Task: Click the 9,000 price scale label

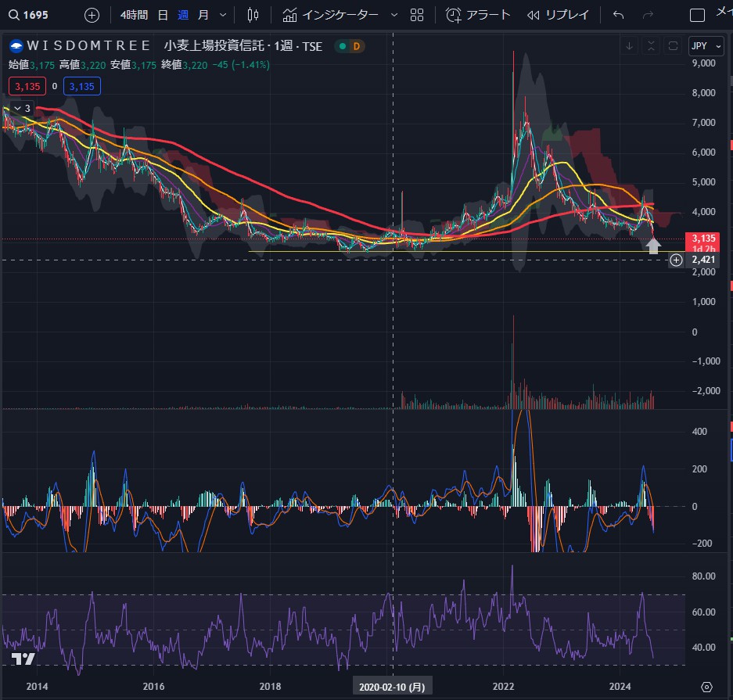Action: pyautogui.click(x=703, y=63)
